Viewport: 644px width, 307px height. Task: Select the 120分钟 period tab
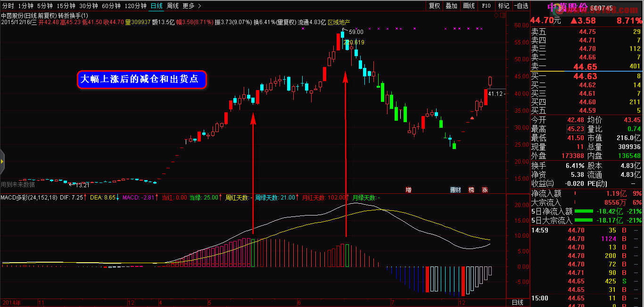[136, 6]
